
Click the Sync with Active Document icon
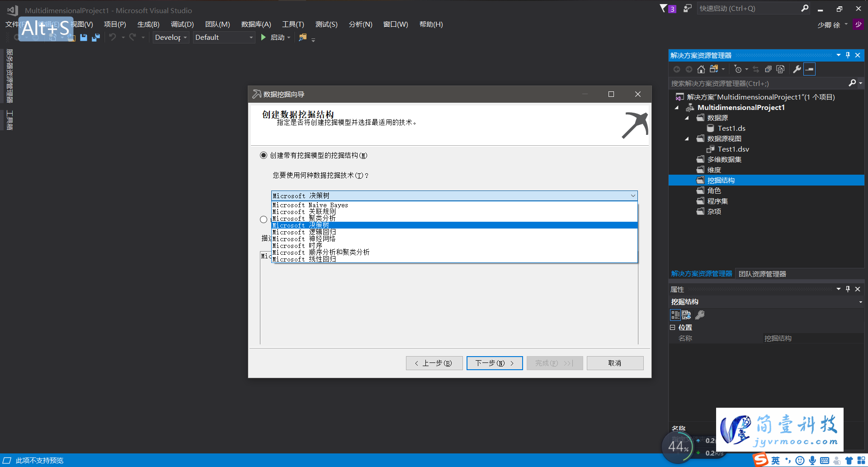point(756,69)
